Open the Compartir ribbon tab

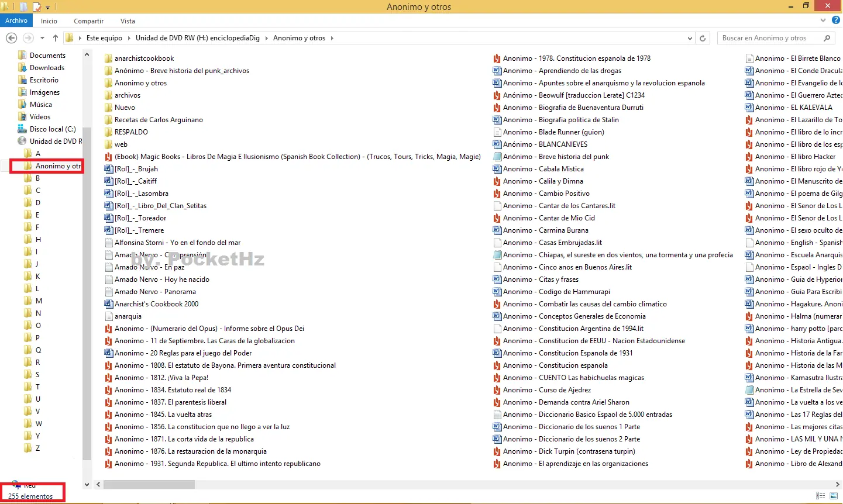89,21
